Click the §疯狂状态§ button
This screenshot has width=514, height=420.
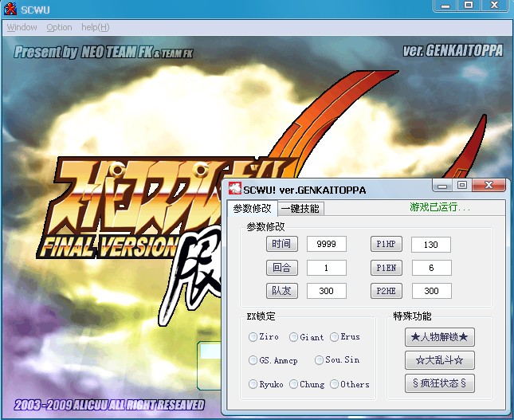pyautogui.click(x=439, y=383)
